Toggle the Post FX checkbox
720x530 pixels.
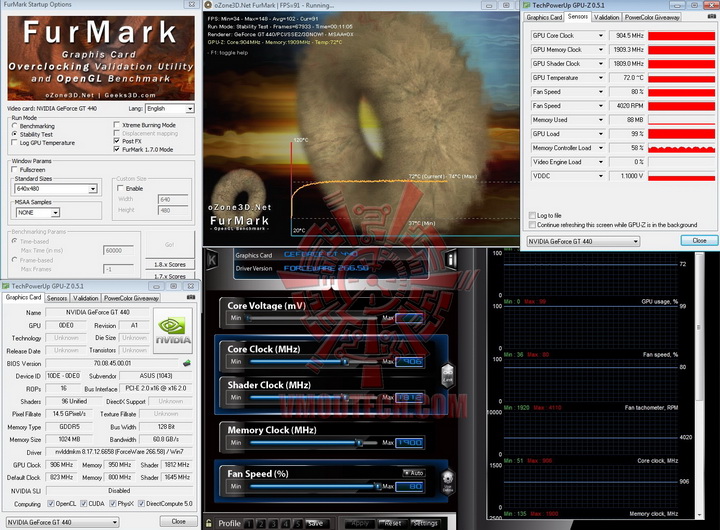[117, 141]
